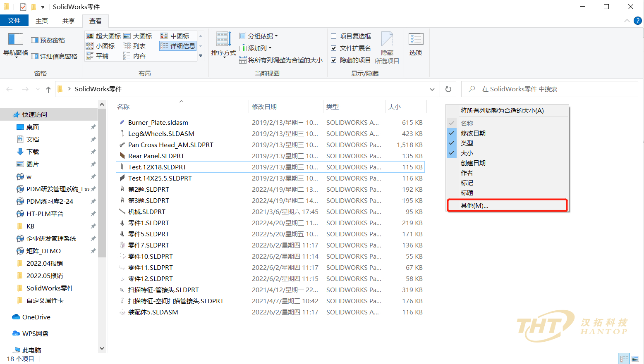Image resolution: width=644 pixels, height=364 pixels.
Task: Switch layout to Extra large icons (超大图标)
Action: (103, 36)
